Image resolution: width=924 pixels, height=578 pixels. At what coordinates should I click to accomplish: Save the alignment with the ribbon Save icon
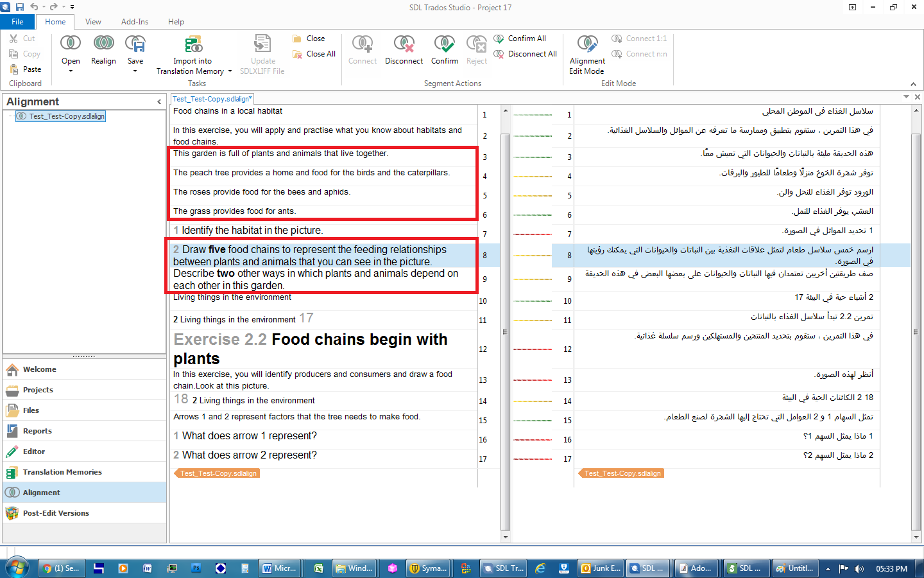click(x=135, y=44)
